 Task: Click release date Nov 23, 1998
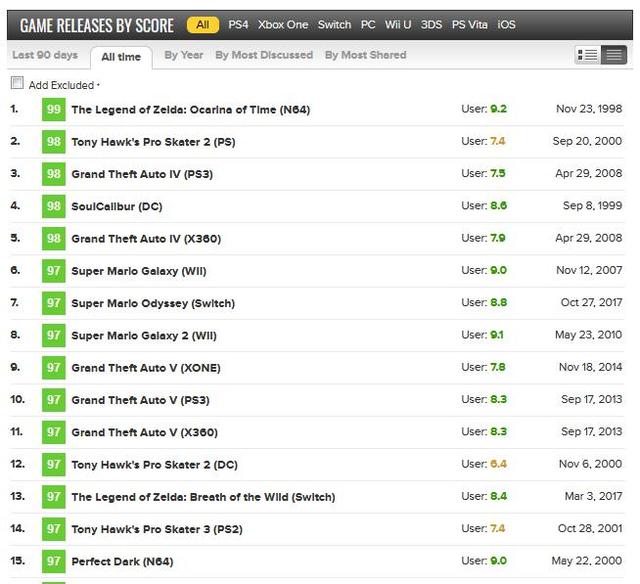point(589,109)
